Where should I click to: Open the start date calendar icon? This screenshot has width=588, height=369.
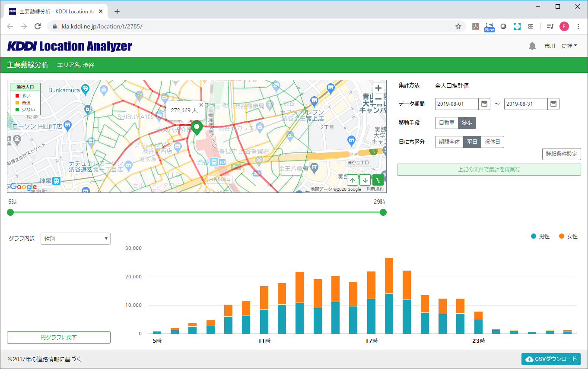click(484, 104)
